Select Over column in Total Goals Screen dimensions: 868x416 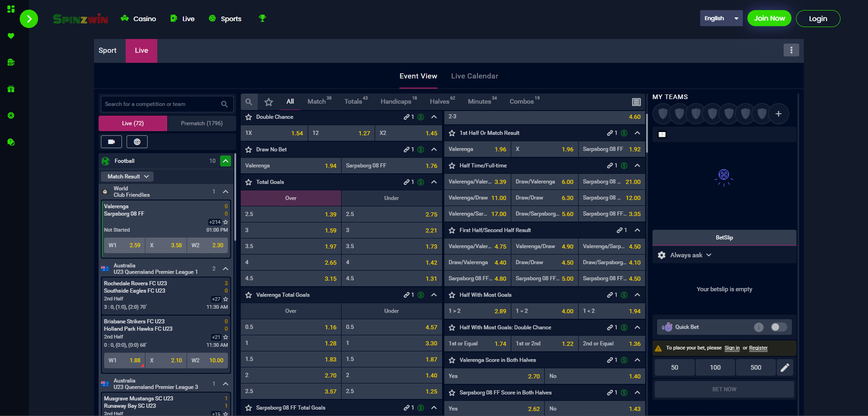tap(291, 198)
